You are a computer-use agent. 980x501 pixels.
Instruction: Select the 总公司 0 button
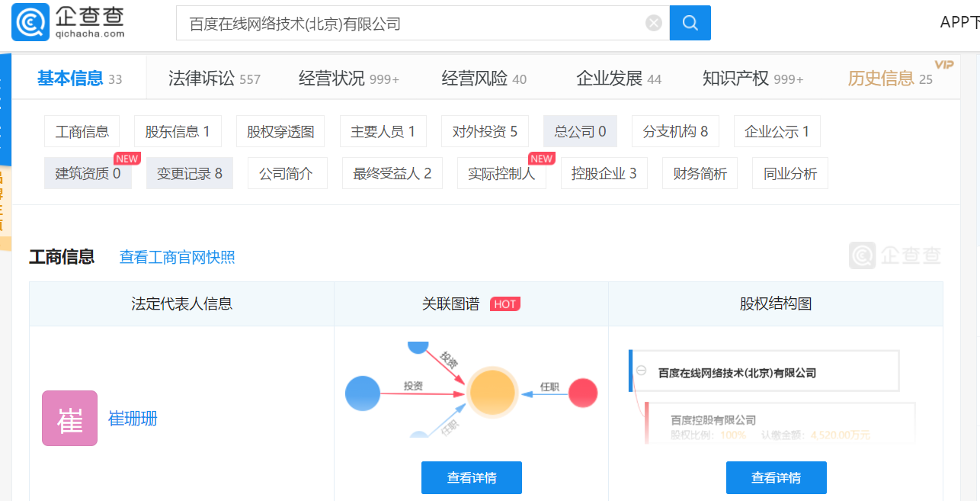pyautogui.click(x=580, y=131)
